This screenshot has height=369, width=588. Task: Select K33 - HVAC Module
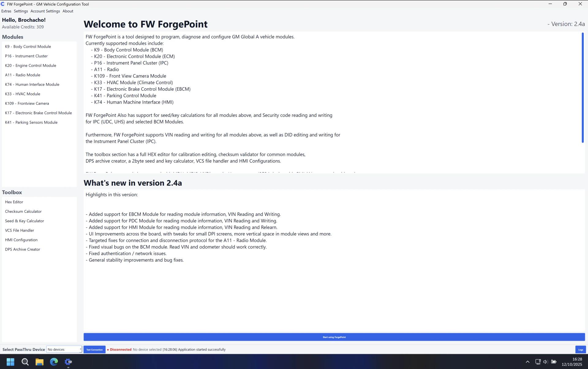(39, 94)
